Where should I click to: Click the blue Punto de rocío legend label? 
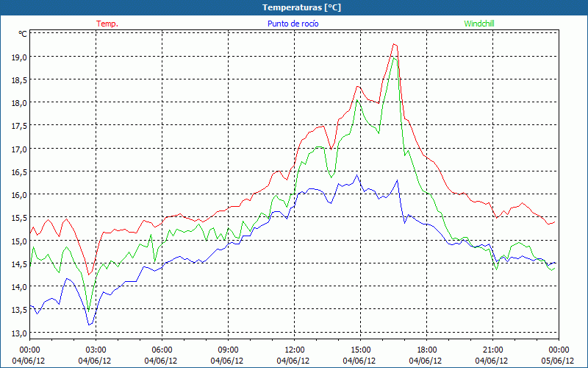pyautogui.click(x=293, y=24)
